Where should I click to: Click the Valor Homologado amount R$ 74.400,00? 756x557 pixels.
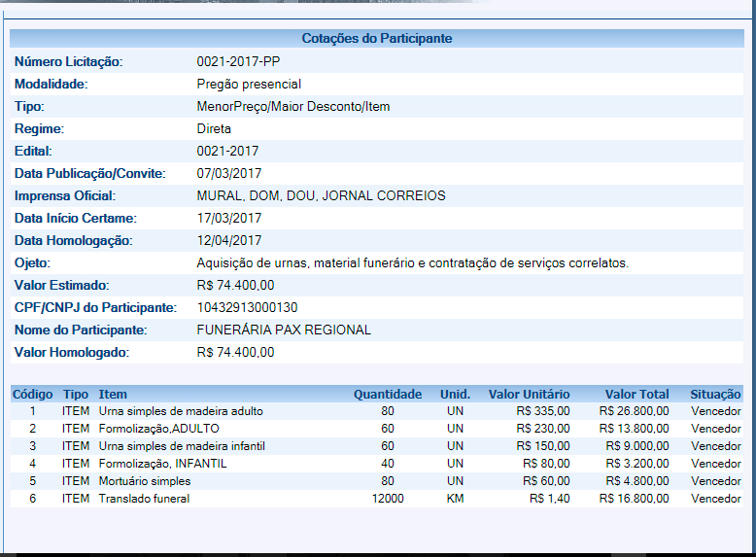coord(235,352)
